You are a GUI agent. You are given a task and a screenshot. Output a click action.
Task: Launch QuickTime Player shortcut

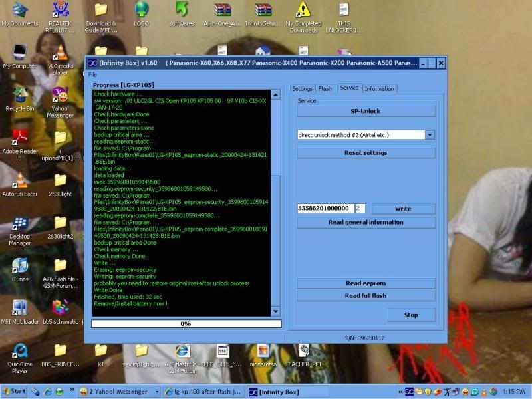20,358
